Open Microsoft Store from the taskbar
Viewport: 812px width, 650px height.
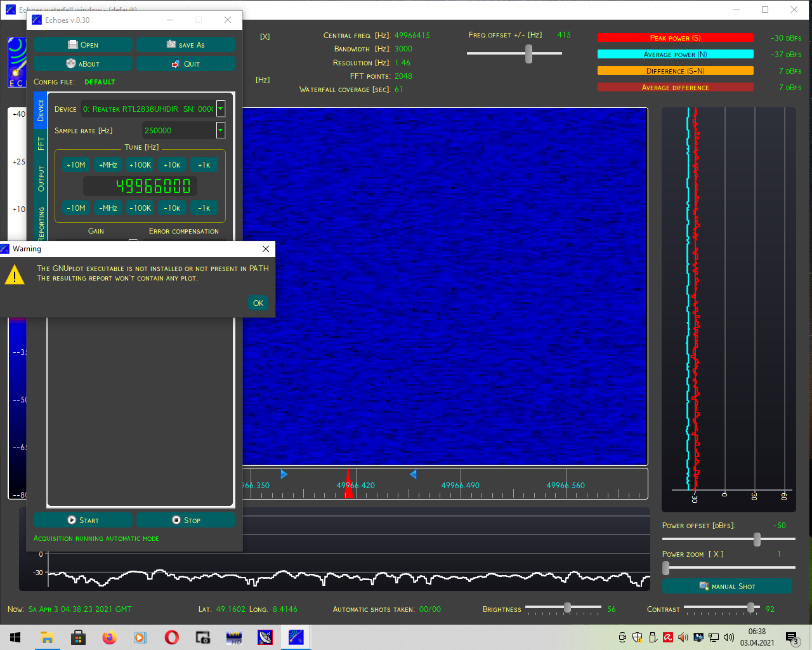pos(78,637)
